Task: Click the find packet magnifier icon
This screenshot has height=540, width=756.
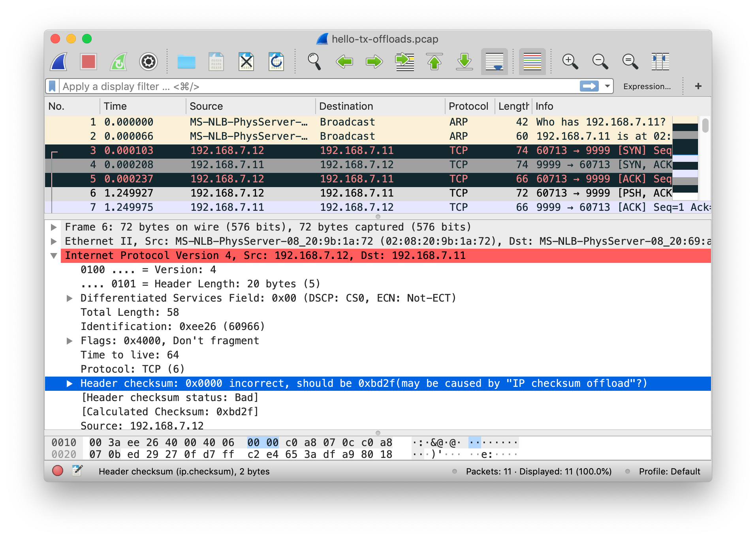Action: (314, 62)
